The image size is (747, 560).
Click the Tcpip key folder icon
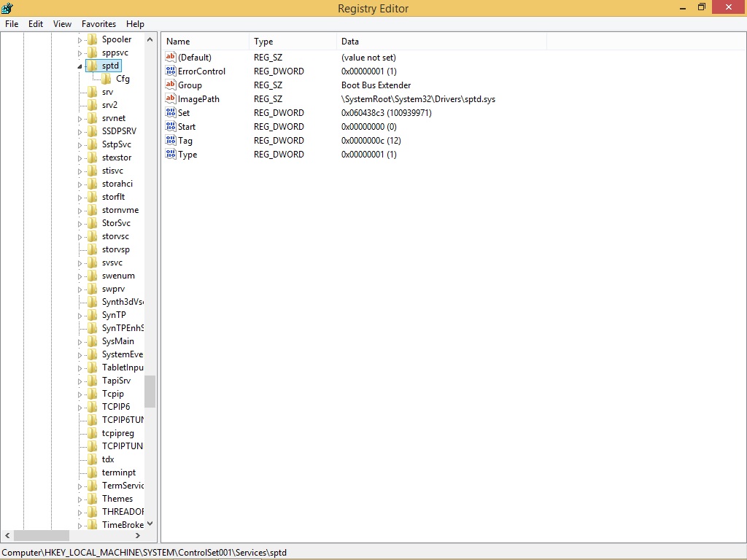[x=92, y=394]
